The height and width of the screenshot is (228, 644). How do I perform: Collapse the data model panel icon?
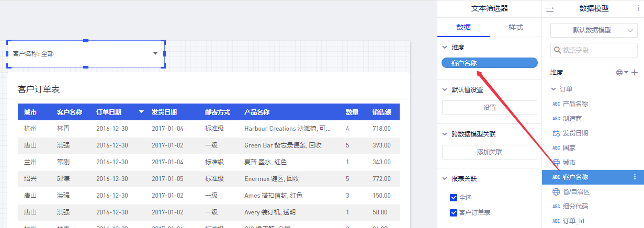pos(550,8)
